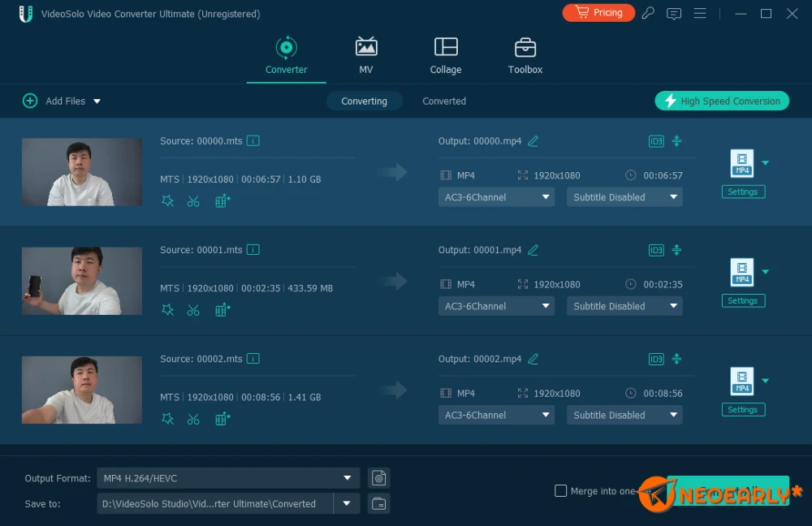Rename output 00002.mp4 with pencil icon
Screen dimensions: 812x526
pos(533,359)
